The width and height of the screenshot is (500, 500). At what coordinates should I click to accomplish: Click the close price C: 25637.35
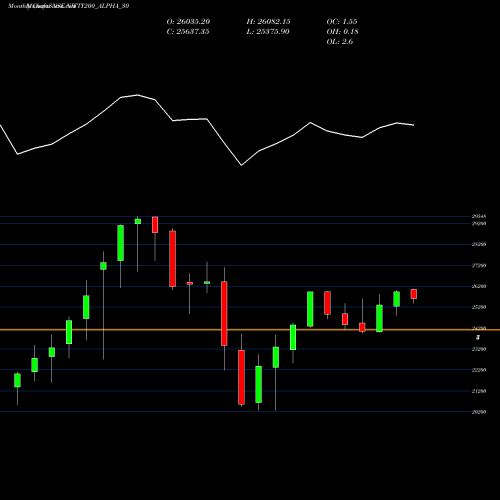point(188,32)
